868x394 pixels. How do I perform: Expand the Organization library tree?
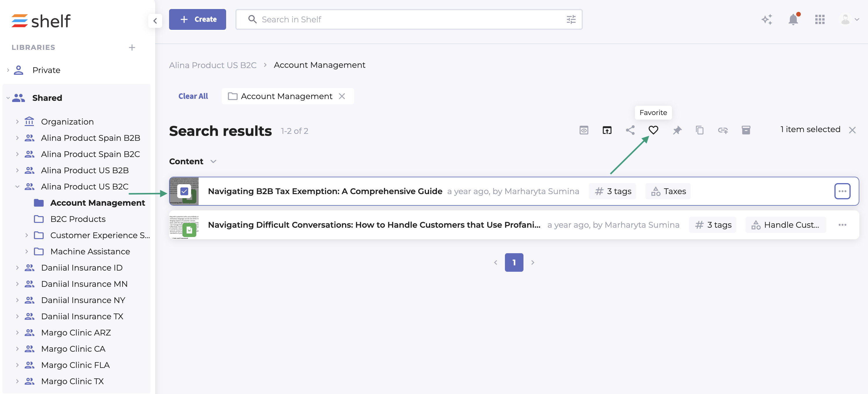click(x=17, y=122)
